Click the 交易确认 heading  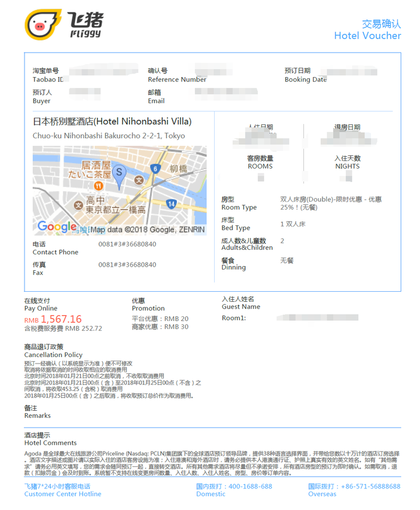click(x=381, y=24)
